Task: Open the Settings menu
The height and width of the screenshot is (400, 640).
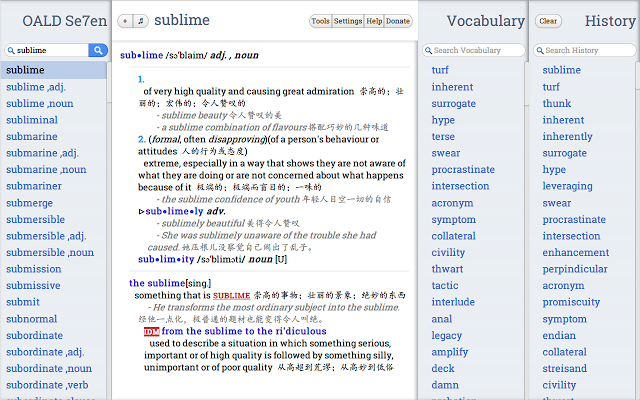Action: pos(348,21)
